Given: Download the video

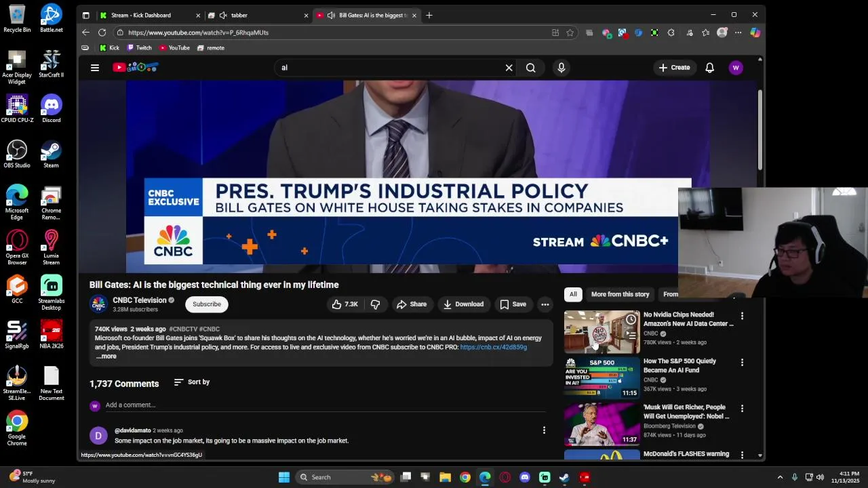Looking at the screenshot, I should pyautogui.click(x=463, y=304).
